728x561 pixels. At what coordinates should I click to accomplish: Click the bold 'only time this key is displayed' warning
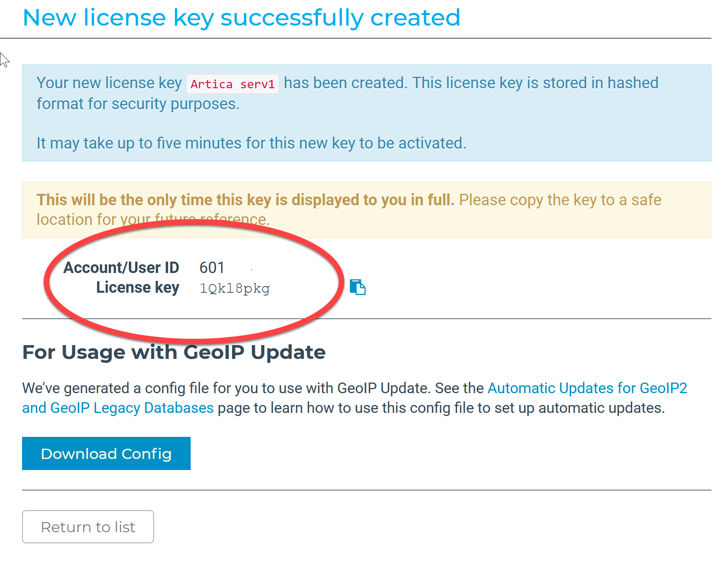coord(245,200)
